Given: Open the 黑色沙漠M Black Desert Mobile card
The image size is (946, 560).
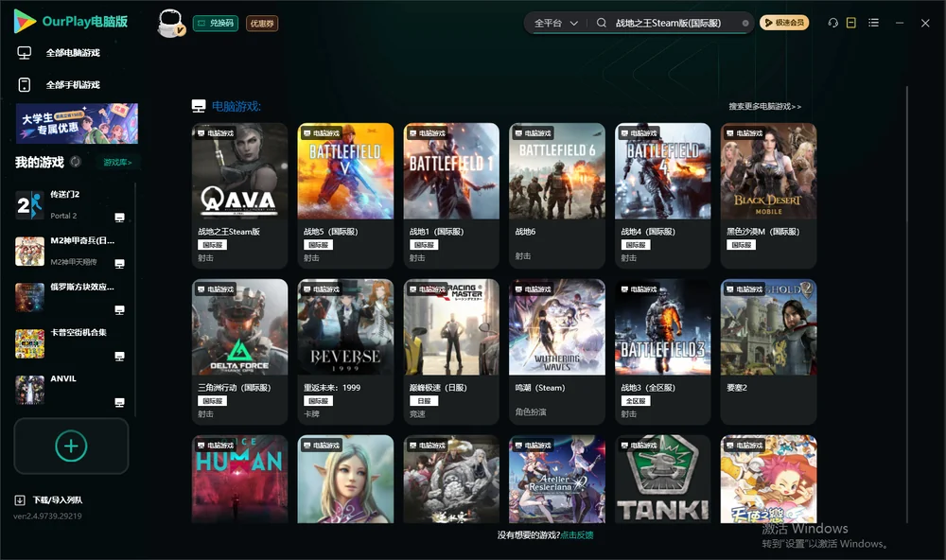Looking at the screenshot, I should pos(768,196).
